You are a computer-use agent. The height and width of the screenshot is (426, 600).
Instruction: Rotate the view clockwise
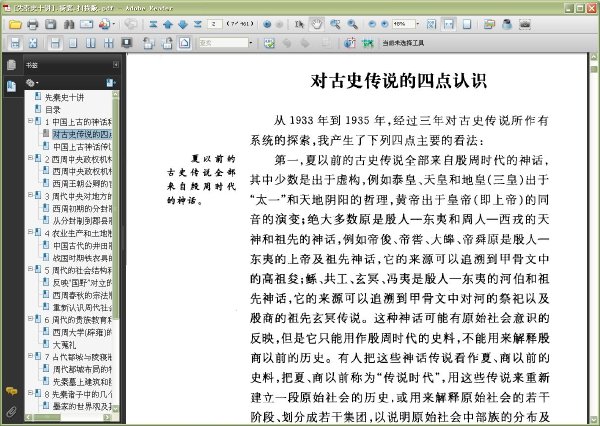(x=167, y=43)
